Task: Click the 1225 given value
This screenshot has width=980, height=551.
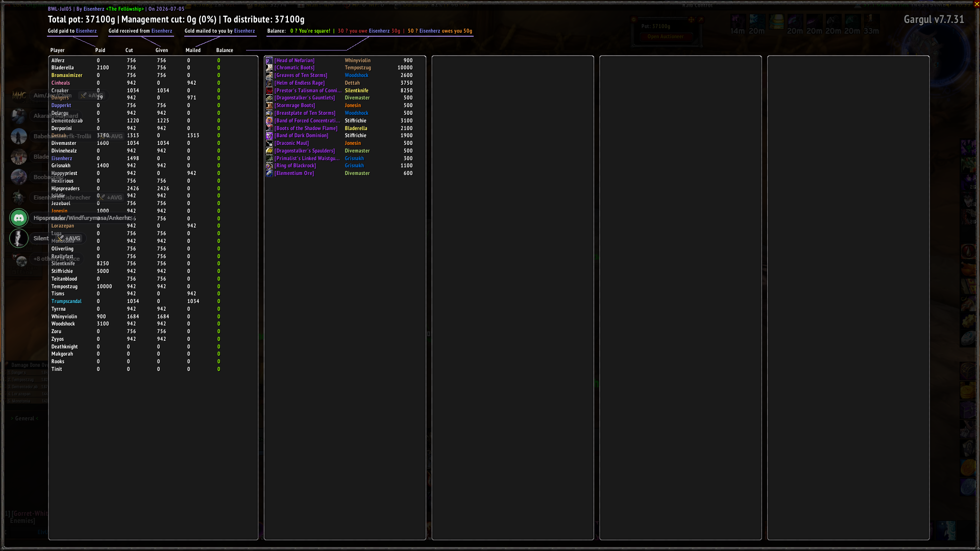Action: pyautogui.click(x=163, y=121)
